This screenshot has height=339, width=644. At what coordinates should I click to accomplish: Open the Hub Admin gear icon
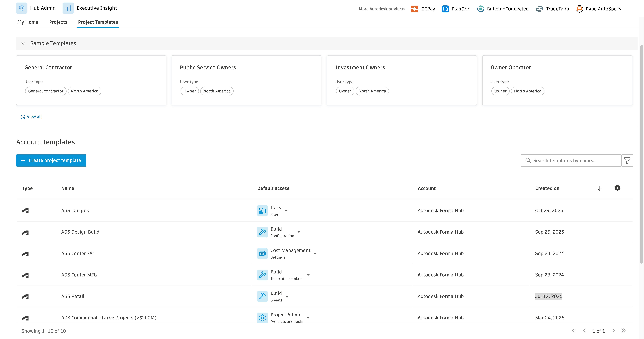21,8
